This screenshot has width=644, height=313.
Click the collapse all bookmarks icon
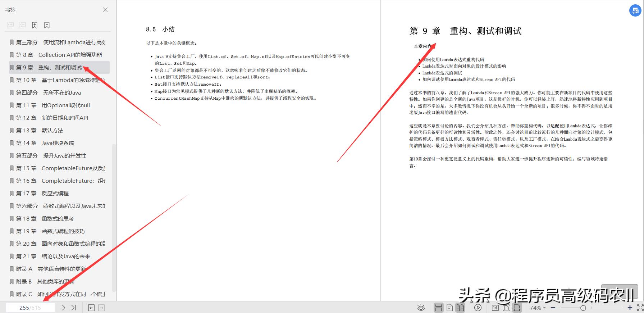23,25
